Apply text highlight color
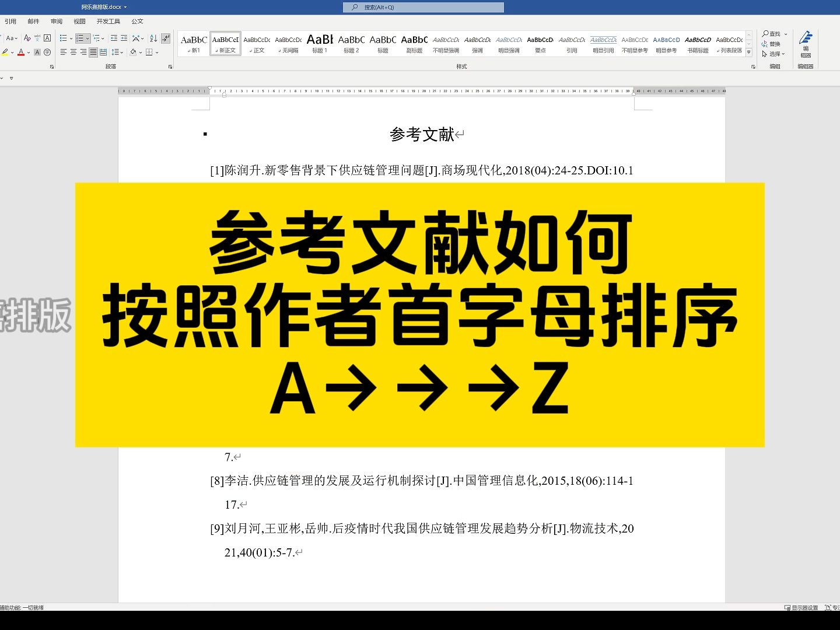Image resolution: width=840 pixels, height=630 pixels. [x=5, y=52]
